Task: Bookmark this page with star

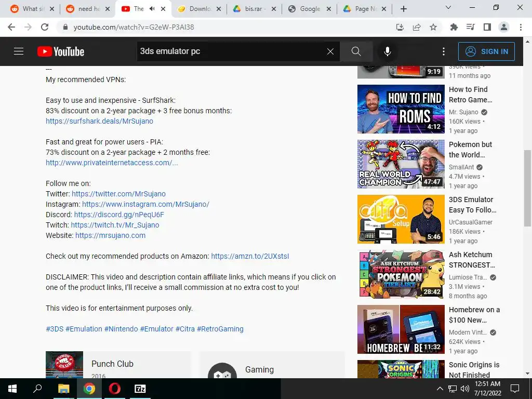Action: click(x=433, y=27)
